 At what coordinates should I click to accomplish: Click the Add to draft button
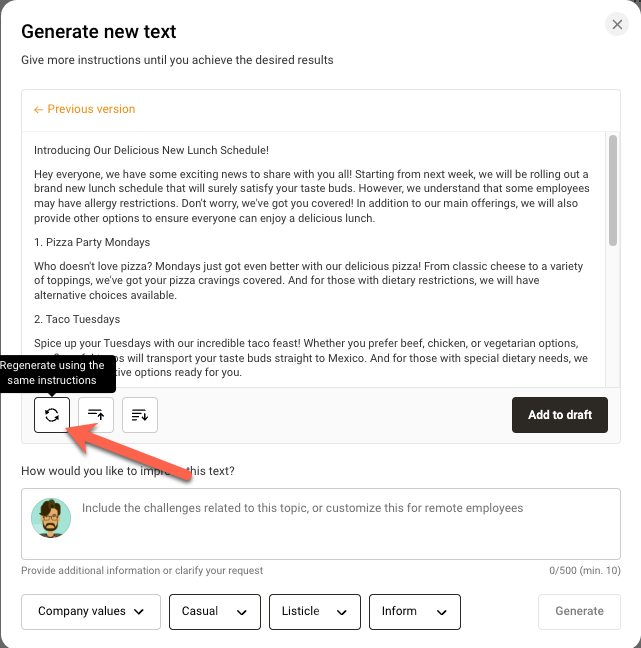point(560,415)
